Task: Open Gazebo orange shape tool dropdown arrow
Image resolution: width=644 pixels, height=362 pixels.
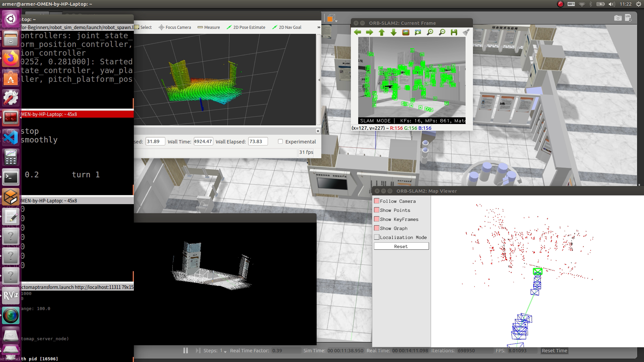Action: [336, 21]
